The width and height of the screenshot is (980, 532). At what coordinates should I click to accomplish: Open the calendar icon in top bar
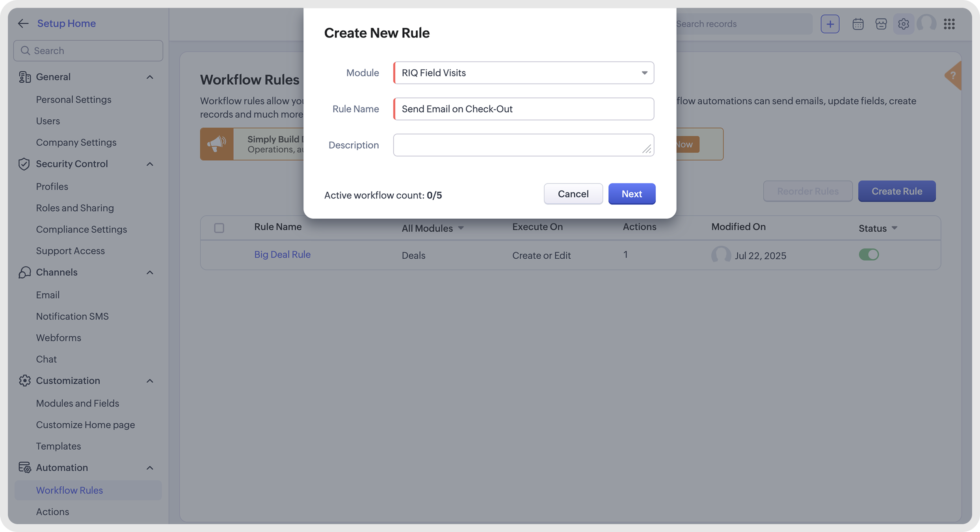click(x=858, y=24)
